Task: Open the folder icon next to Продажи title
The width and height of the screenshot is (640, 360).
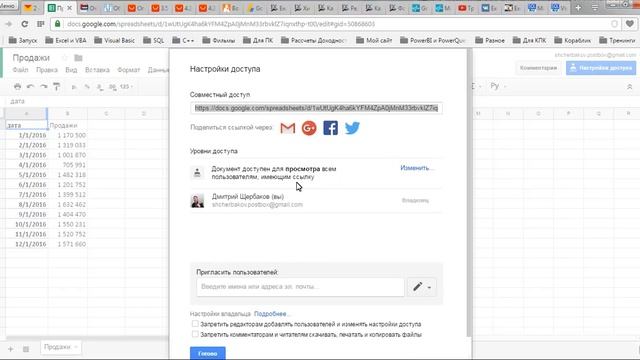Action: point(78,58)
